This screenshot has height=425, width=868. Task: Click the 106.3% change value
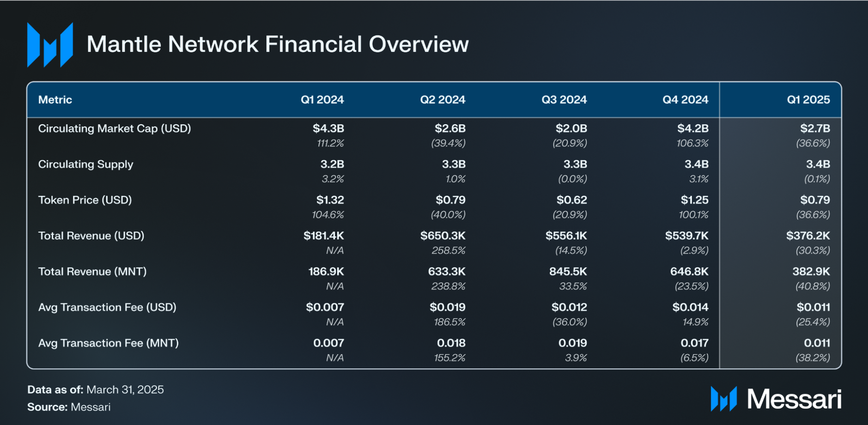pyautogui.click(x=693, y=143)
